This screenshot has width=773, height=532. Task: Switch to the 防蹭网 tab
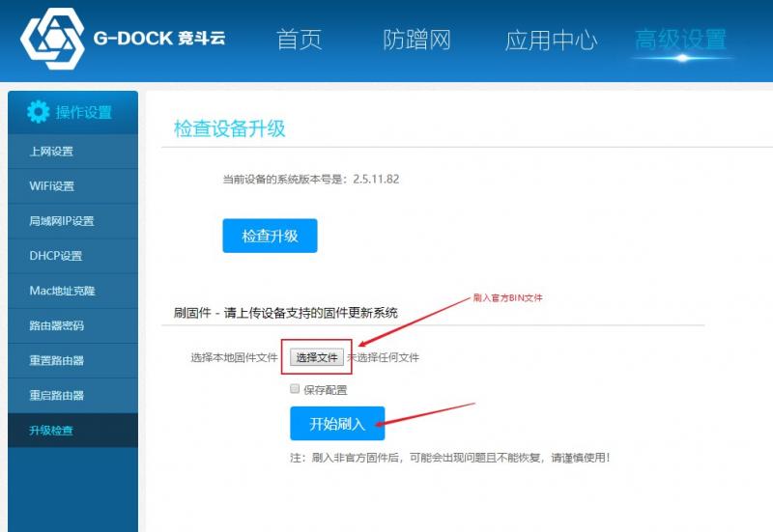[x=416, y=40]
